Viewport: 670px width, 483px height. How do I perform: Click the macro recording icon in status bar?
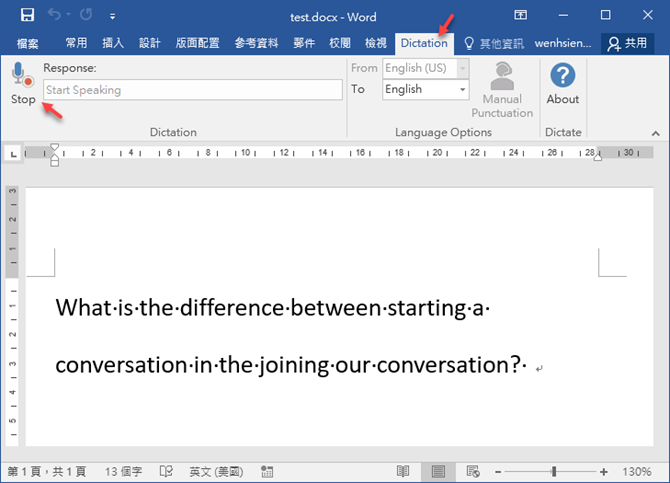[x=266, y=471]
